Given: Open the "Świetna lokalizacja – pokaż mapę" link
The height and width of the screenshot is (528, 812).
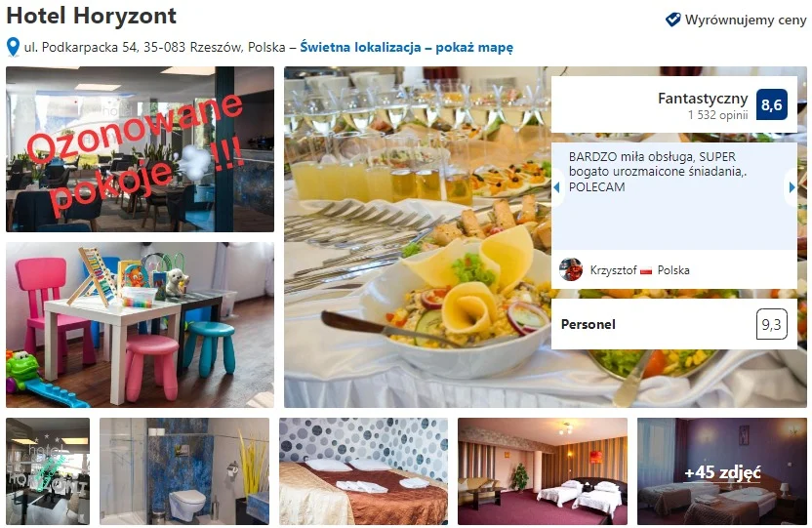Looking at the screenshot, I should pyautogui.click(x=407, y=47).
